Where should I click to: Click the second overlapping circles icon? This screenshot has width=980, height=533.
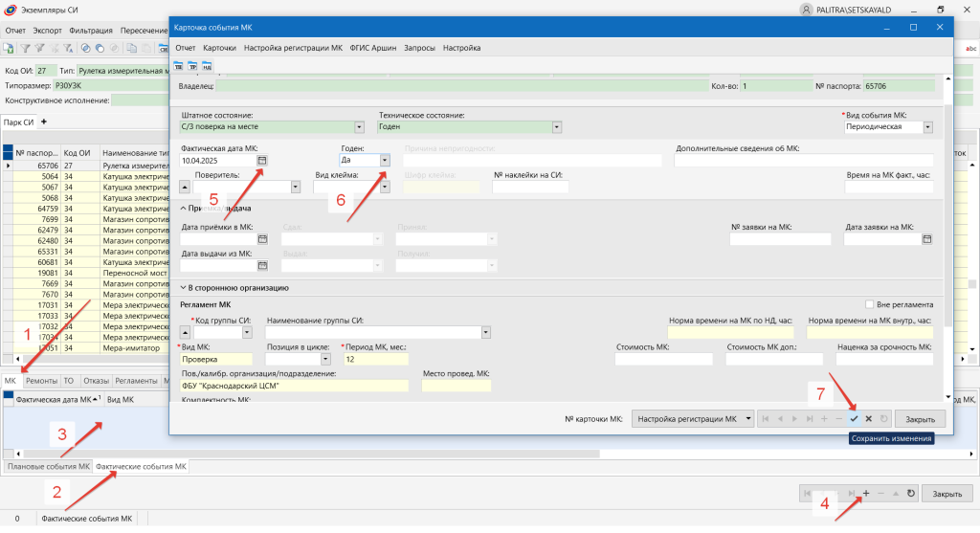pyautogui.click(x=100, y=48)
